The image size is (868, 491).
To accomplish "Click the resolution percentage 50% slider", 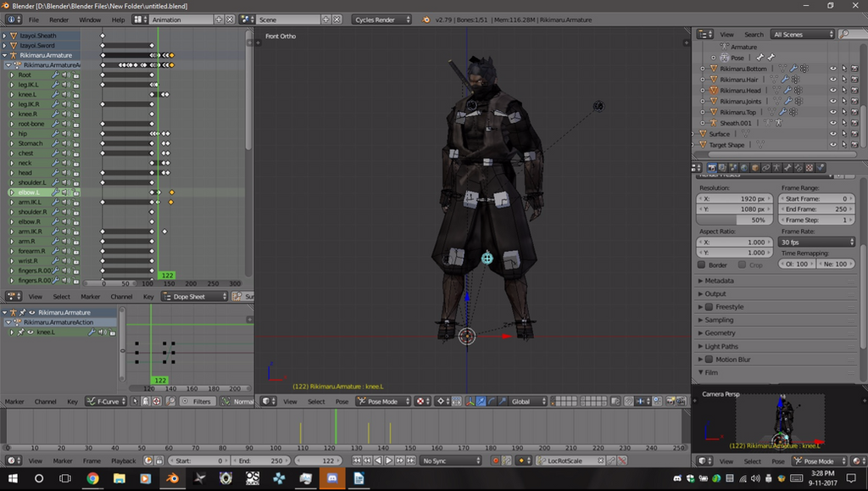I will [735, 220].
